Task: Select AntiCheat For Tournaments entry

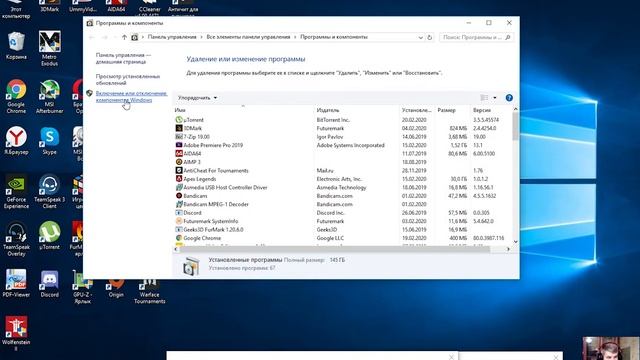Action: point(342,171)
